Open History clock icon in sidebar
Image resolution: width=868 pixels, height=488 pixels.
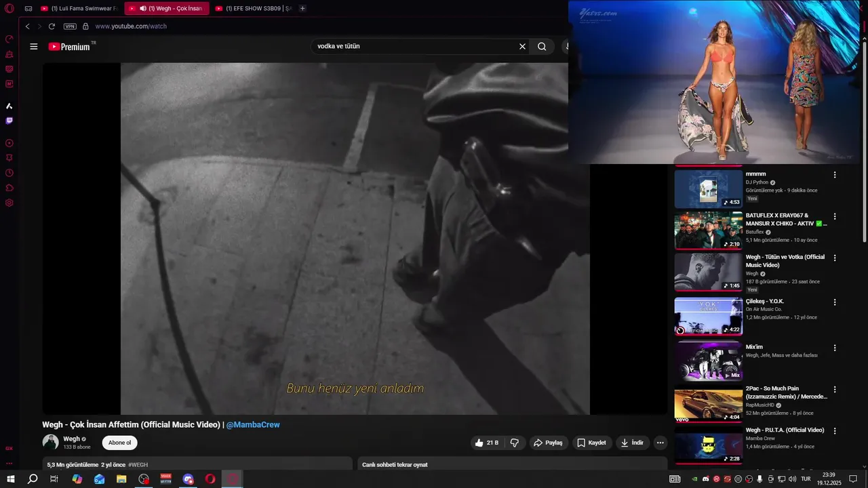pos(9,173)
